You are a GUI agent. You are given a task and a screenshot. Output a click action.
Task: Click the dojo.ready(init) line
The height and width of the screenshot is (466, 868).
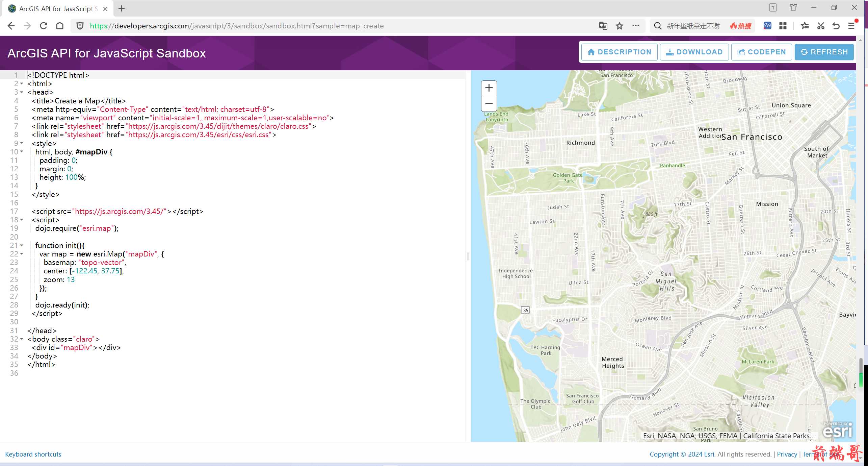[62, 305]
